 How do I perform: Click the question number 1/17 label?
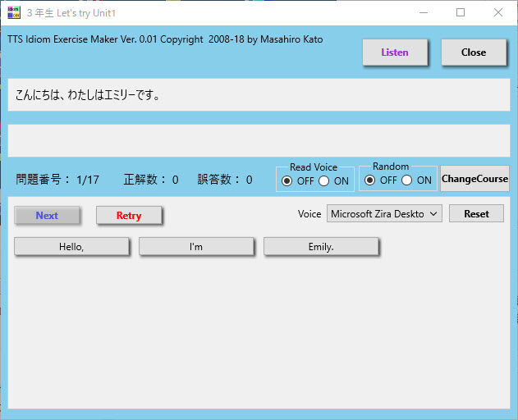(x=57, y=180)
